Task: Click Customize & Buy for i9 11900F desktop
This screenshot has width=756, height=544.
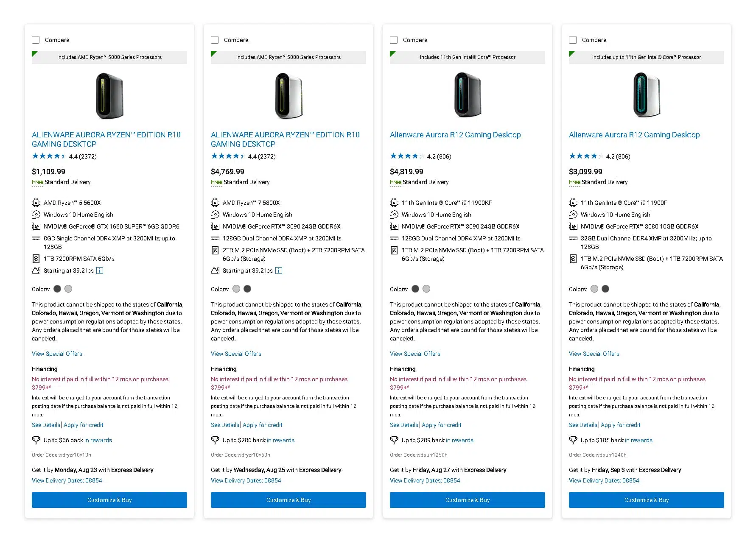Action: 647,500
